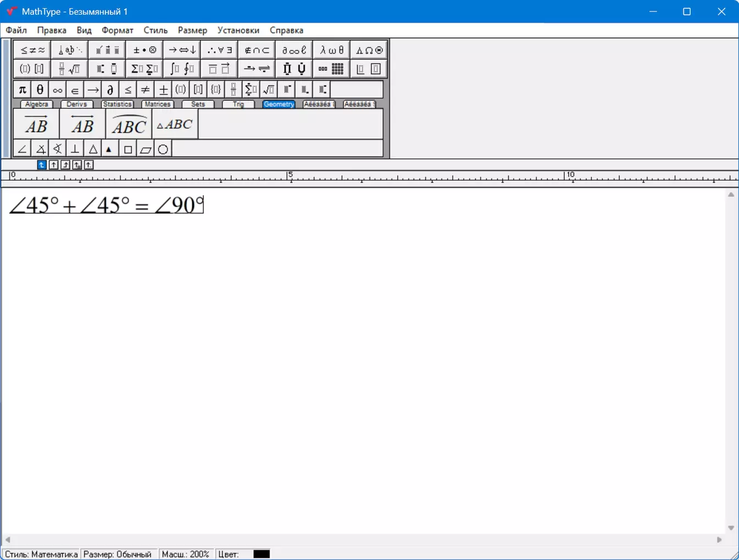Insert the filled black triangle symbol
This screenshot has height=560, width=739.
pos(110,149)
